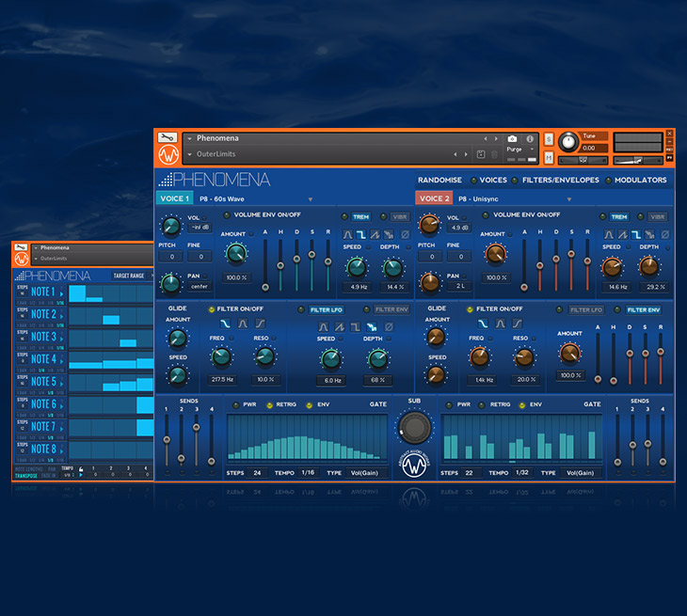Click the camera snapshot icon

coord(512,139)
